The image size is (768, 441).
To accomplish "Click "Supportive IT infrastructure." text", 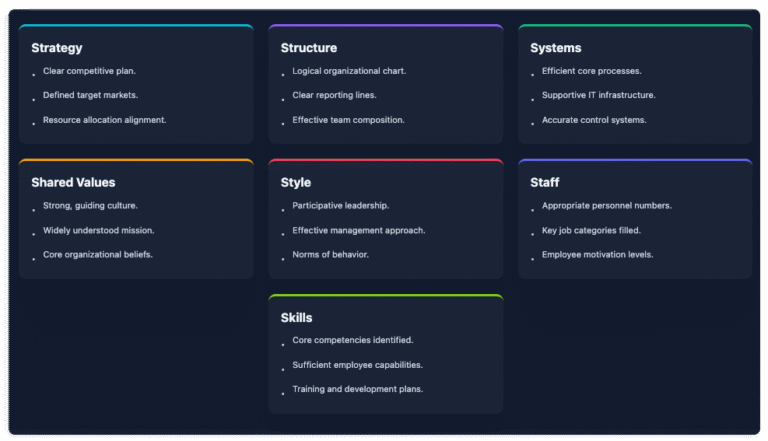I will click(x=598, y=95).
